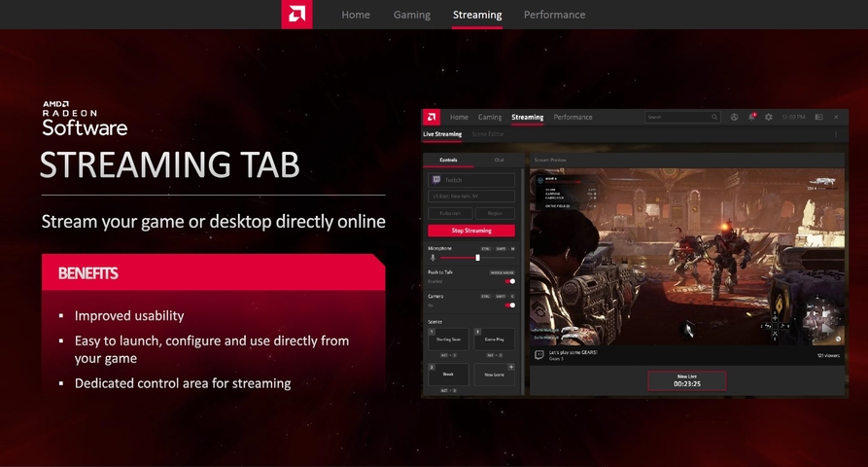Screen dimensions: 868x467
Task: Click the Now Live 00:23:25 timer
Action: (687, 380)
